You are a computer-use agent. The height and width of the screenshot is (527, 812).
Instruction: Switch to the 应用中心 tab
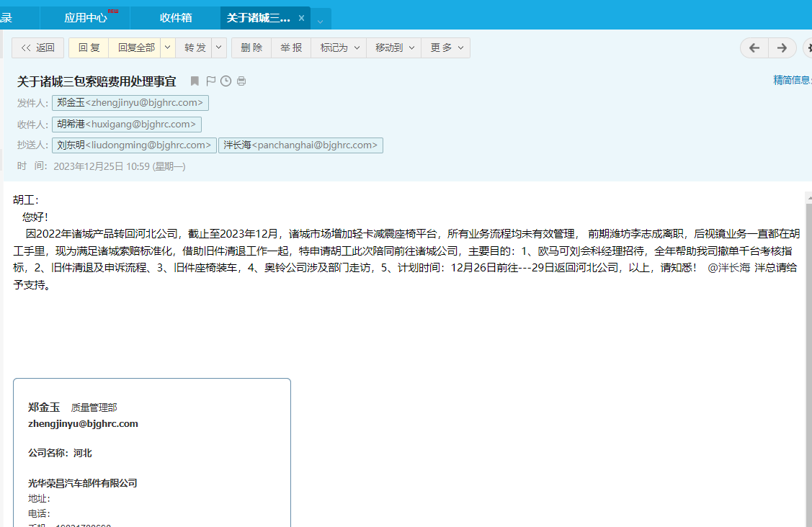pyautogui.click(x=86, y=18)
